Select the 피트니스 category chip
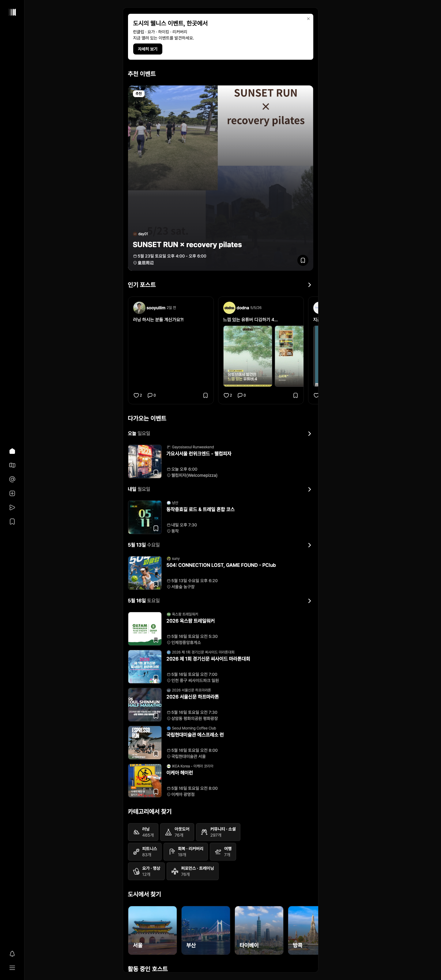 (x=145, y=851)
